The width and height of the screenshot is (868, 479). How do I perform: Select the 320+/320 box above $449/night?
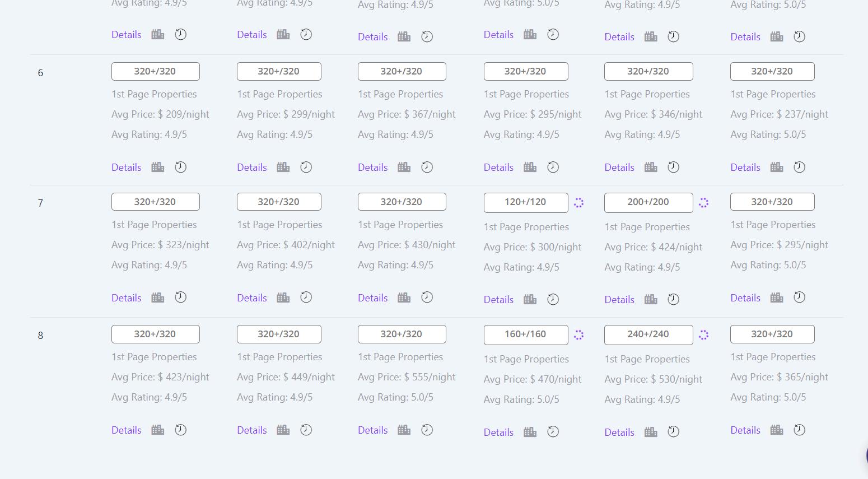point(279,334)
